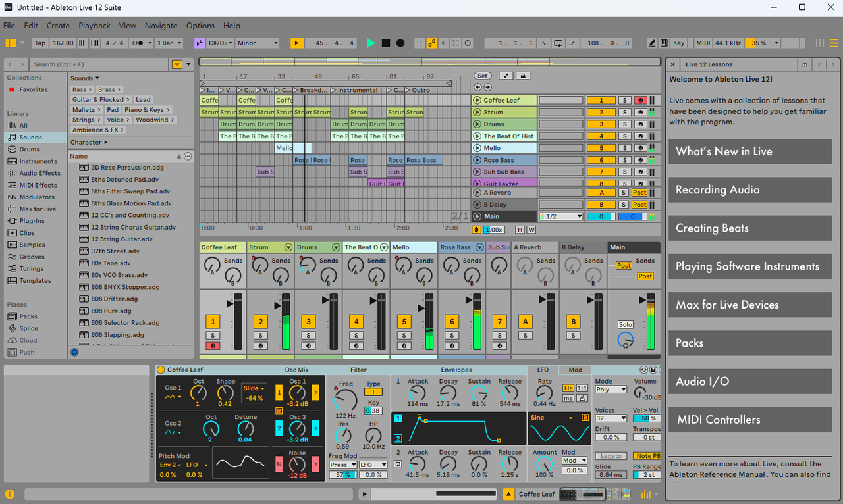Open the scale mode dropdown showing Minor
Viewport: 843px width, 504px height.
click(258, 43)
